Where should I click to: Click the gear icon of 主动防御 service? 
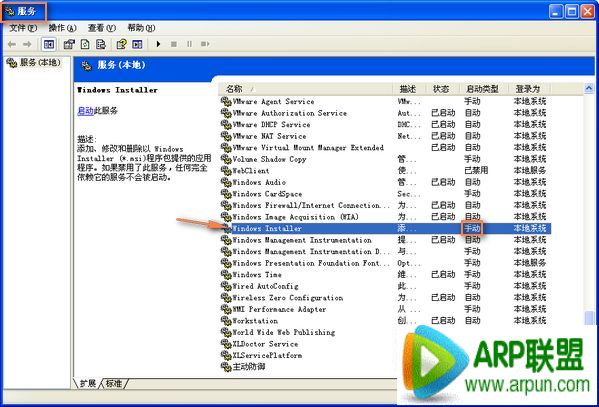[x=226, y=367]
